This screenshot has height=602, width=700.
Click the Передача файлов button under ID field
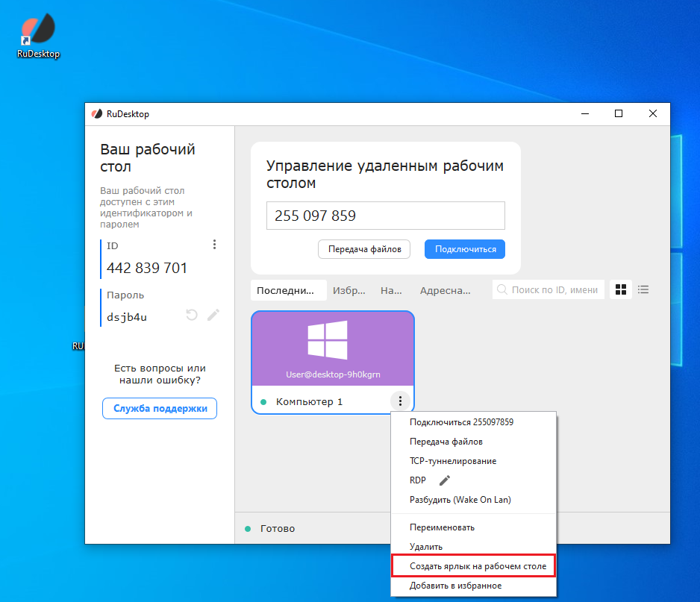(x=364, y=249)
